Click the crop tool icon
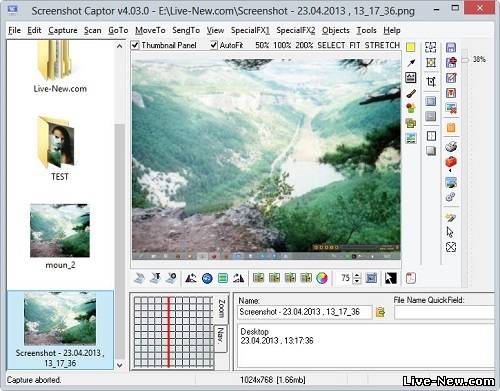 tap(431, 81)
